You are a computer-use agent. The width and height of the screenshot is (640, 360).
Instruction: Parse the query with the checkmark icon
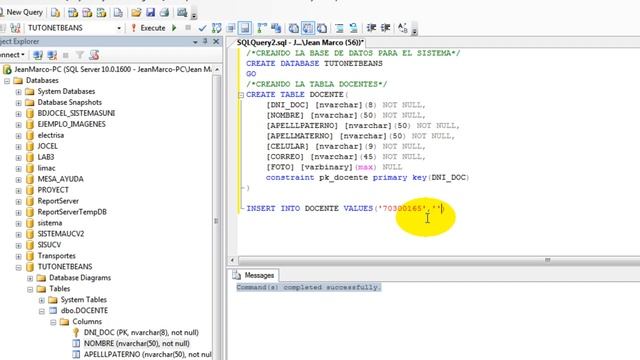202,28
